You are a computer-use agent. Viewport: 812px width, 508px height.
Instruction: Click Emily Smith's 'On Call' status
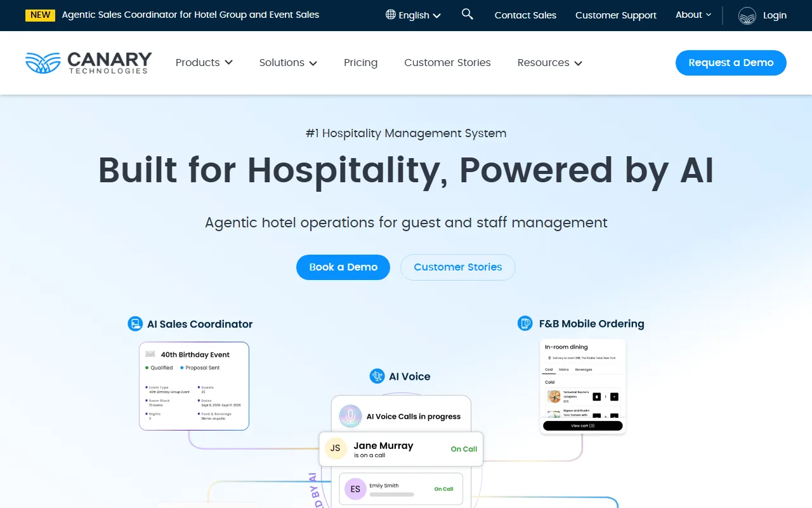[443, 489]
